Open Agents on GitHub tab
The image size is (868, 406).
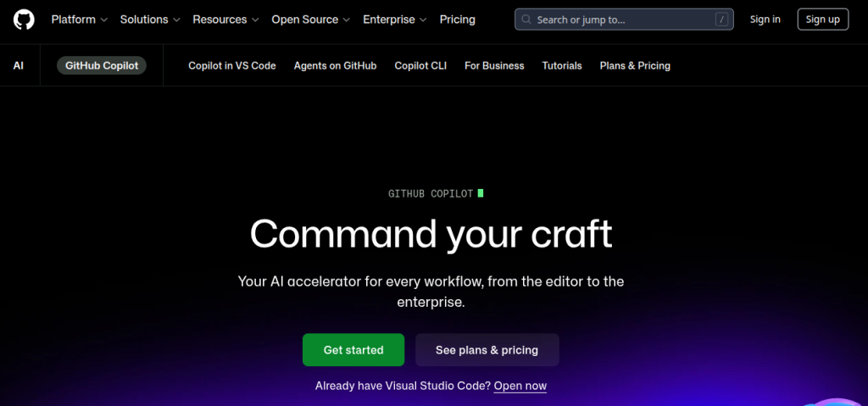tap(335, 65)
